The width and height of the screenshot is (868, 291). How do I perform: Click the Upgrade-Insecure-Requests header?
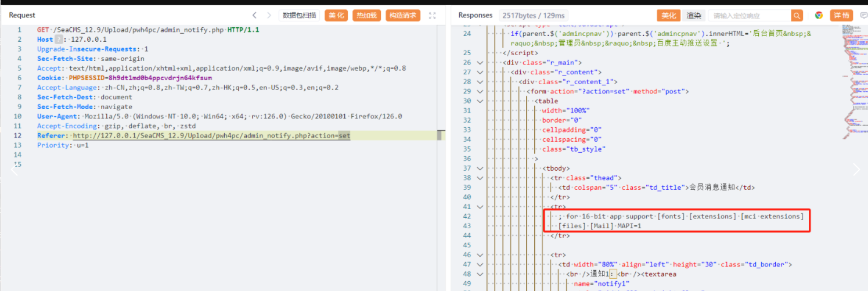pyautogui.click(x=93, y=49)
